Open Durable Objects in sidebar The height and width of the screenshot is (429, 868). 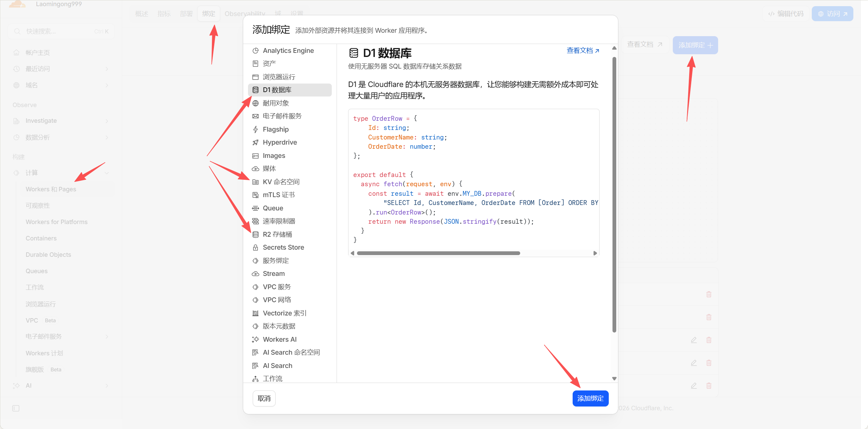click(x=48, y=255)
